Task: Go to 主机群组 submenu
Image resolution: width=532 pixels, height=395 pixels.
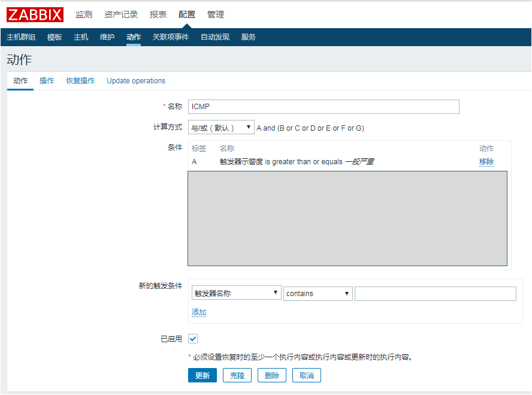Action: click(21, 37)
